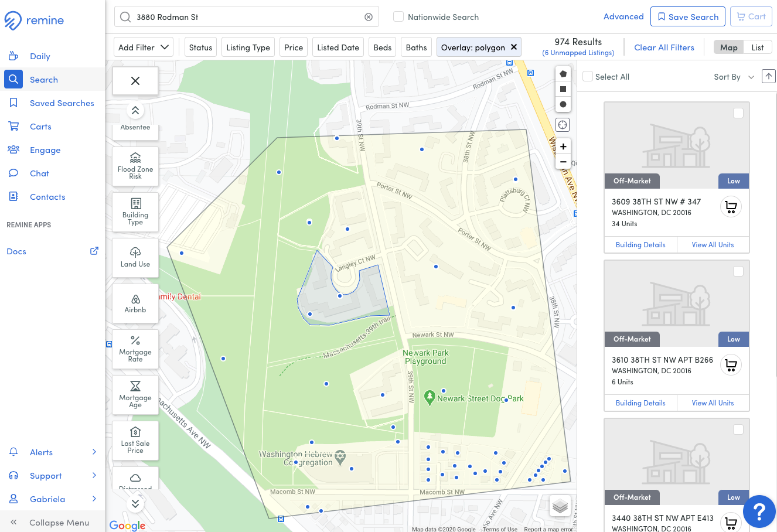The image size is (777, 532).
Task: Go to the Search sidebar item
Action: (53, 80)
